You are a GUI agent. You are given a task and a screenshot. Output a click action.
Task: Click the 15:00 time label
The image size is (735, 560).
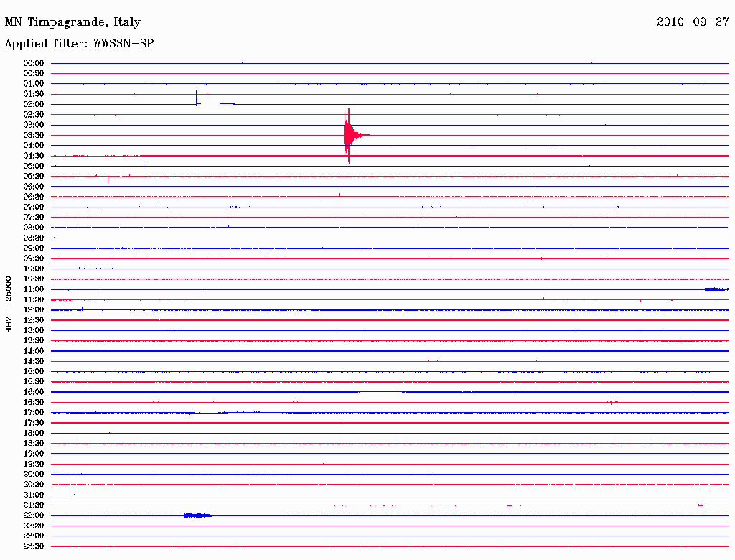pyautogui.click(x=34, y=371)
